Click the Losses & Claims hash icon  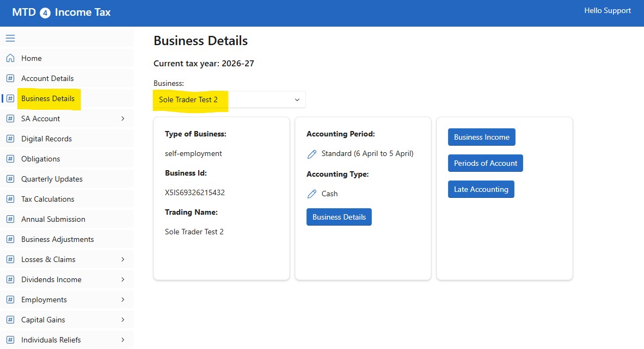point(10,259)
